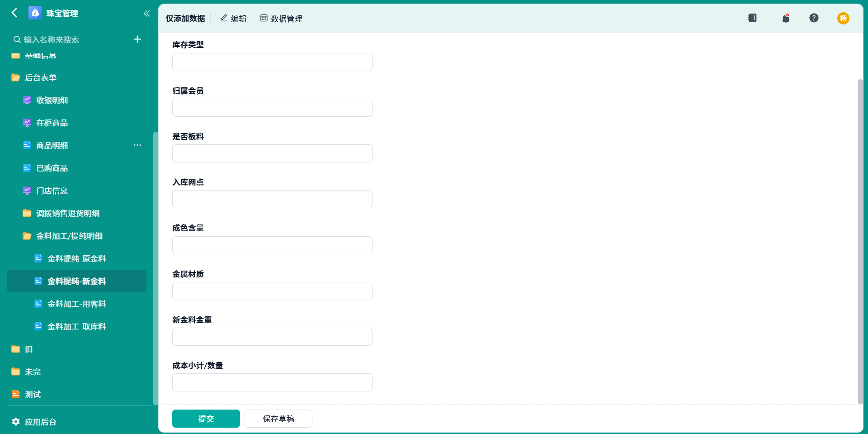Click the search magnifier icon

coord(17,39)
